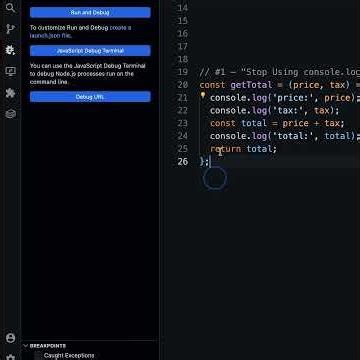Image resolution: width=360 pixels, height=360 pixels.
Task: Click line number 25 in the gutter
Action: (x=183, y=149)
